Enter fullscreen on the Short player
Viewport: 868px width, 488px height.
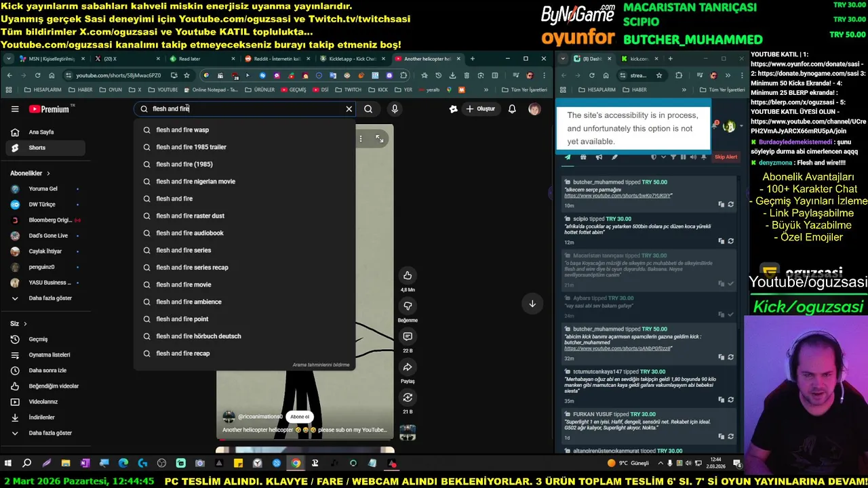click(x=380, y=139)
